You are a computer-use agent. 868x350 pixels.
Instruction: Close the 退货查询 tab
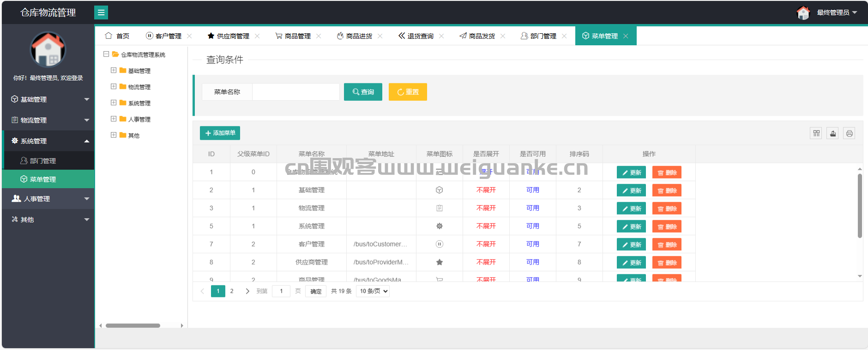[441, 36]
